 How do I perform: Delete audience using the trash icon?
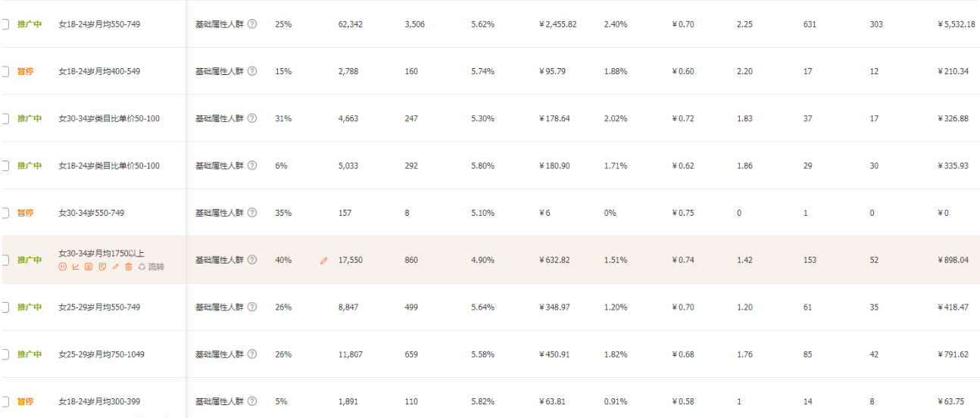tap(129, 267)
